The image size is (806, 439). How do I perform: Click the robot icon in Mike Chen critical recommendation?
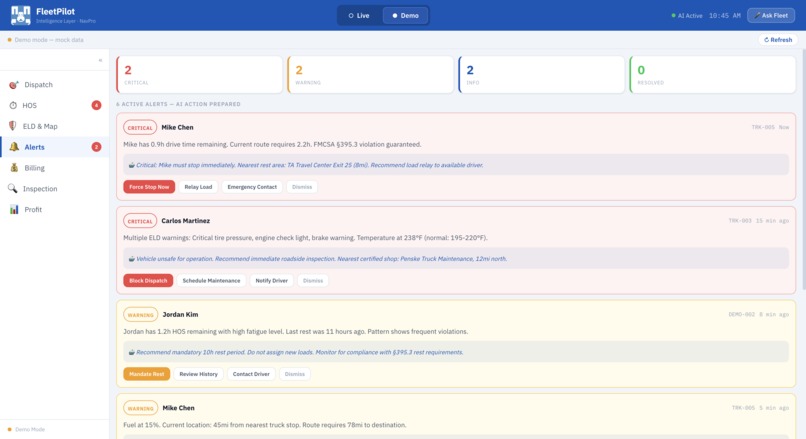(132, 165)
